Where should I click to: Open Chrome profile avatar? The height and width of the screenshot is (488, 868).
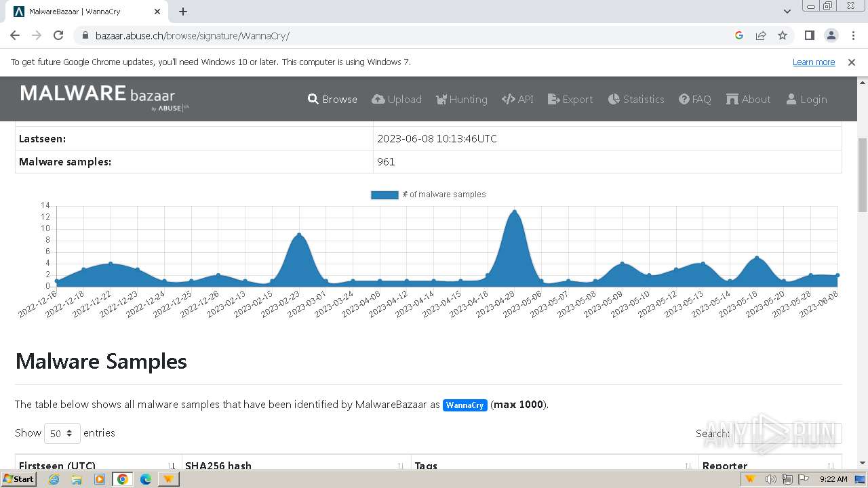[831, 35]
